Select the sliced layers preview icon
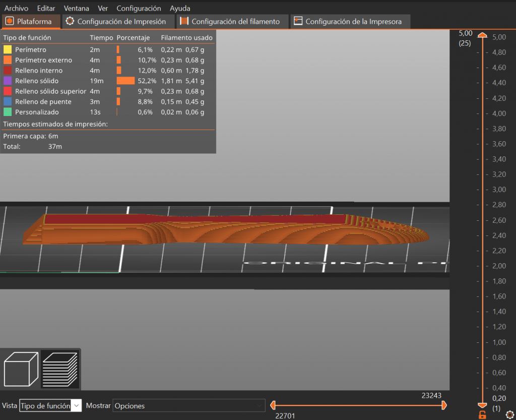The image size is (516, 420). (59, 369)
